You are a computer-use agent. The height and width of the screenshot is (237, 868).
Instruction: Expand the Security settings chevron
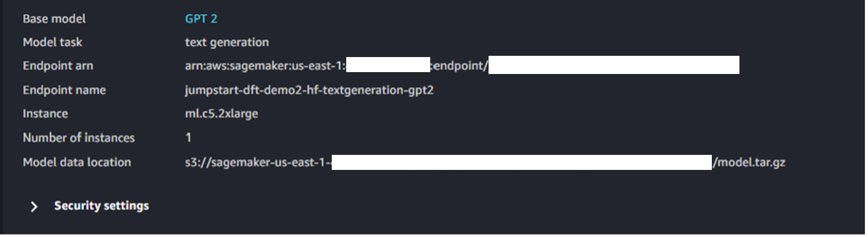coord(34,206)
